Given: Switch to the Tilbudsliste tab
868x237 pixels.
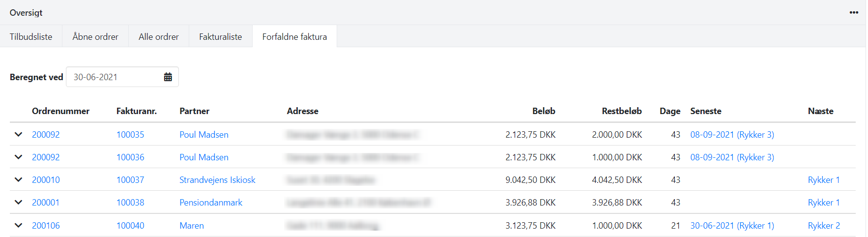Looking at the screenshot, I should [31, 37].
